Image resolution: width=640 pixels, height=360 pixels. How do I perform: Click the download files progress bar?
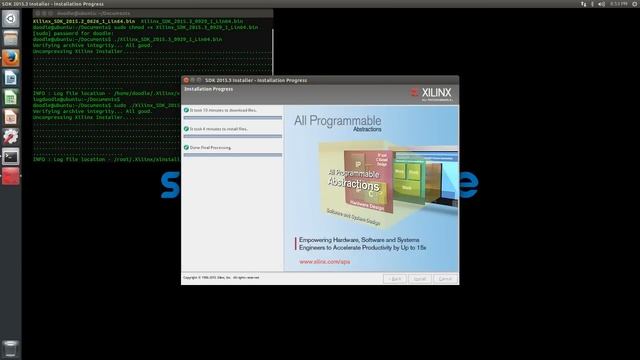[233, 118]
